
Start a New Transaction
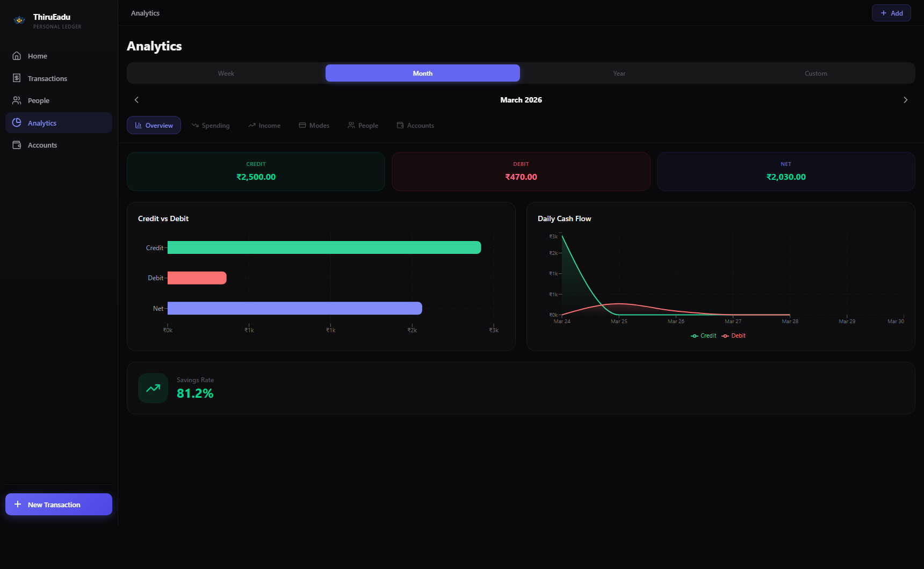(x=58, y=504)
